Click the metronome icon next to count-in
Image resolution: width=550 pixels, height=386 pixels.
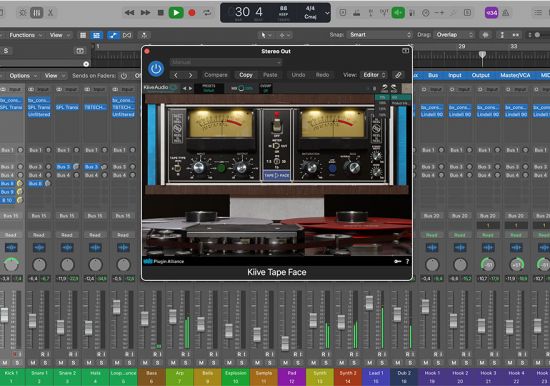(506, 13)
